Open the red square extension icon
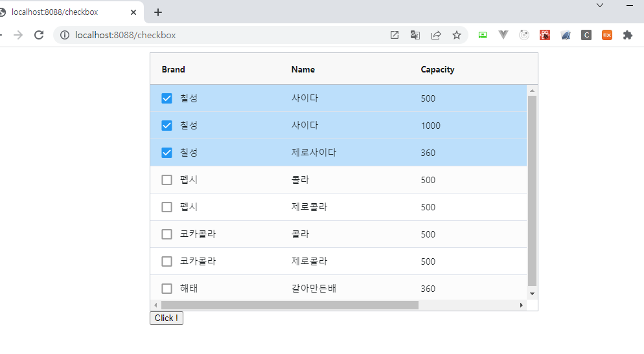 (x=545, y=36)
